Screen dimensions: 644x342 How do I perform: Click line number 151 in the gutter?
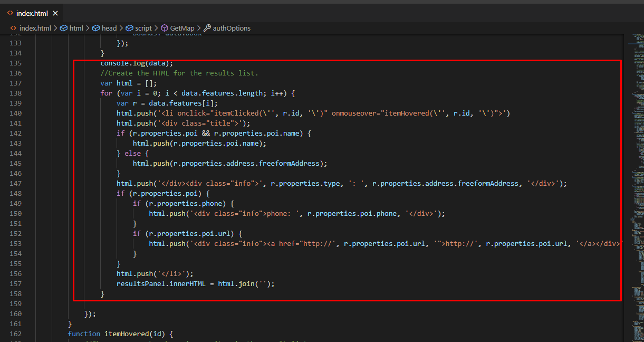click(16, 223)
